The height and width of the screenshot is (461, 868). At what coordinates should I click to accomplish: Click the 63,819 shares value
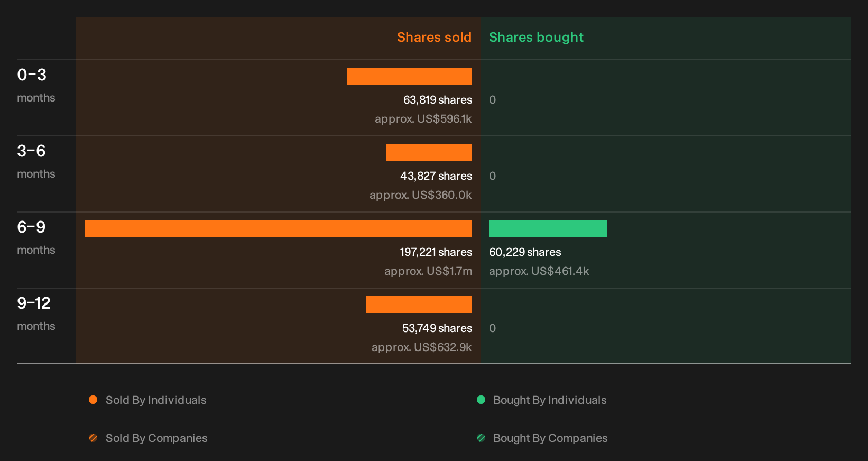tap(438, 100)
